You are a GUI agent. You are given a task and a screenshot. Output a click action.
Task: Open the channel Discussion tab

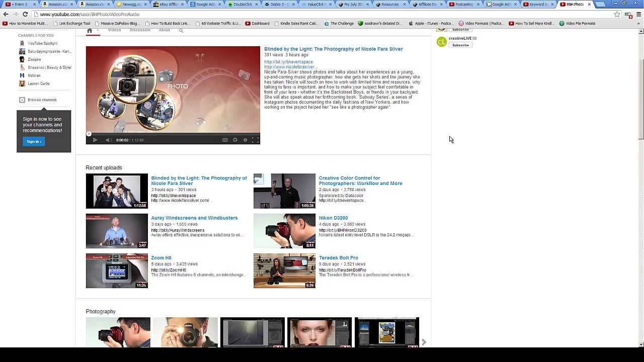pyautogui.click(x=140, y=30)
